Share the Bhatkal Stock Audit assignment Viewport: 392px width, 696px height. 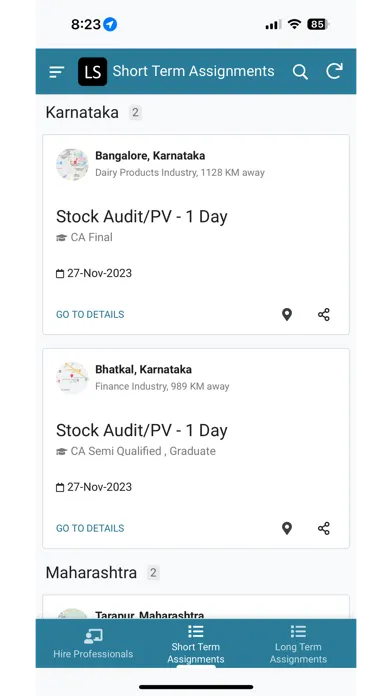[324, 528]
